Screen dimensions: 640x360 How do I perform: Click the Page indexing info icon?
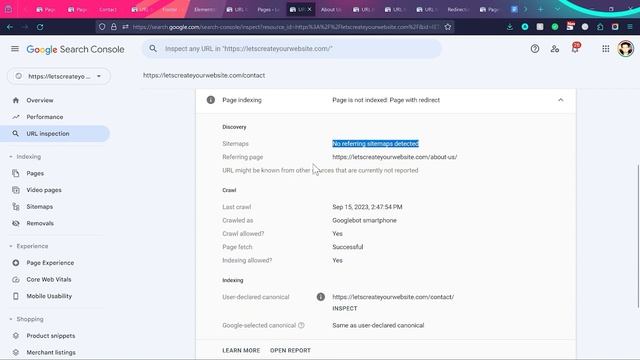pyautogui.click(x=211, y=100)
